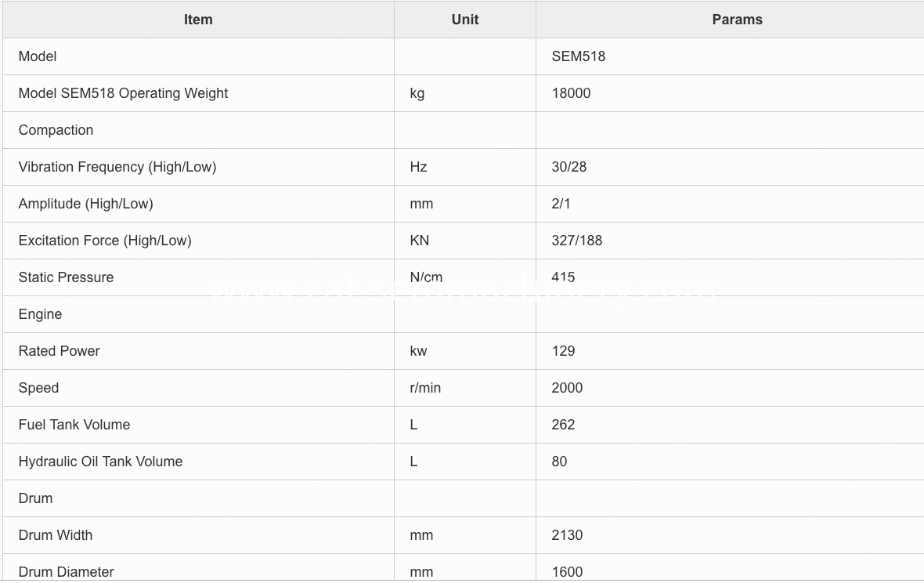Click the Params column header
Screen dimensions: 924x583
click(737, 20)
